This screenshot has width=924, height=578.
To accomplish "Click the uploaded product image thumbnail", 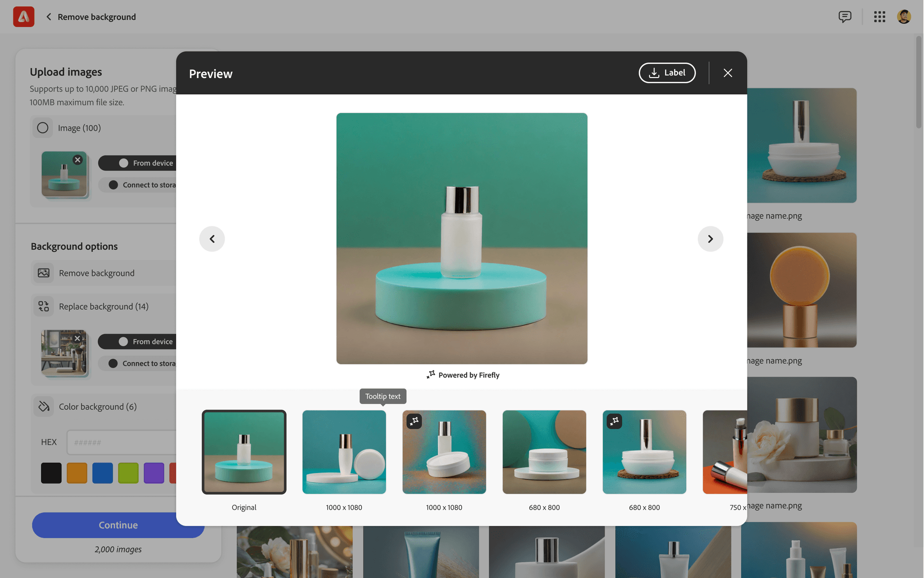I will [64, 174].
